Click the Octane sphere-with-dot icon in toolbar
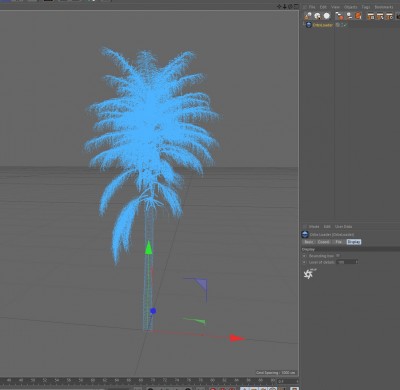Viewport: 400px width, 390px height. [x=317, y=15]
